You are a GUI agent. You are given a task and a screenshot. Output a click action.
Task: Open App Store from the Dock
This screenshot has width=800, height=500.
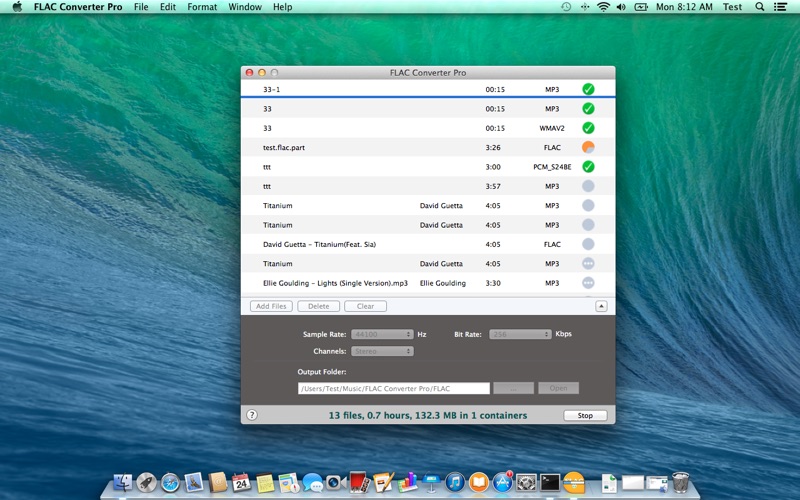502,482
